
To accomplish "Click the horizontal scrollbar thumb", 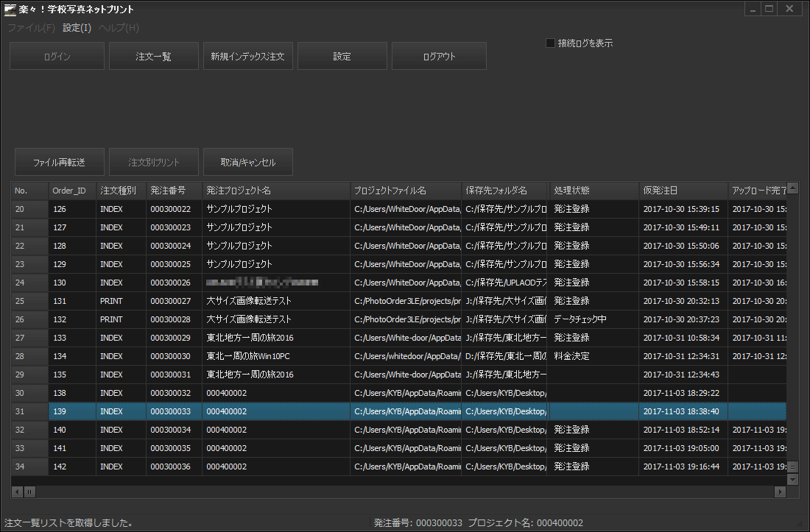I will 29,492.
